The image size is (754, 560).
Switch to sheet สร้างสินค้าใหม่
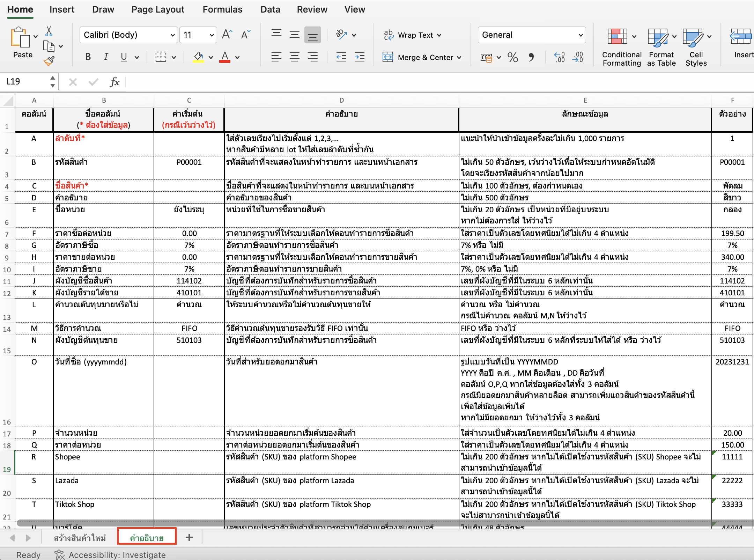pyautogui.click(x=80, y=538)
